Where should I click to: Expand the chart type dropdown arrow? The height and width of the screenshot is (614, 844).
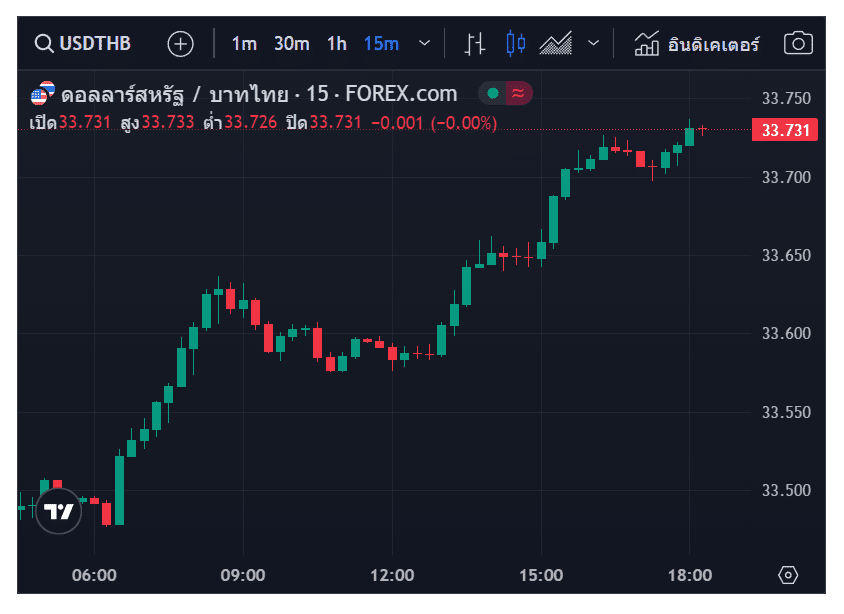click(x=593, y=44)
